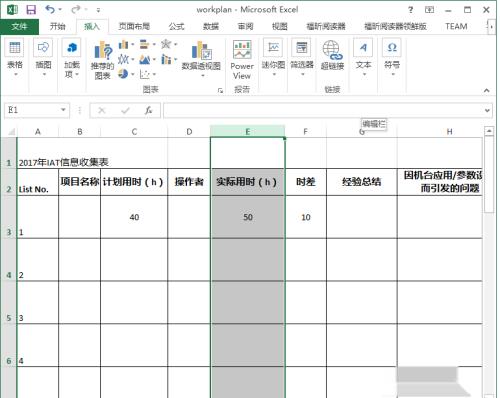Open the Customize Quick Access Toolbar dropdown
The height and width of the screenshot is (398, 500).
[98, 10]
